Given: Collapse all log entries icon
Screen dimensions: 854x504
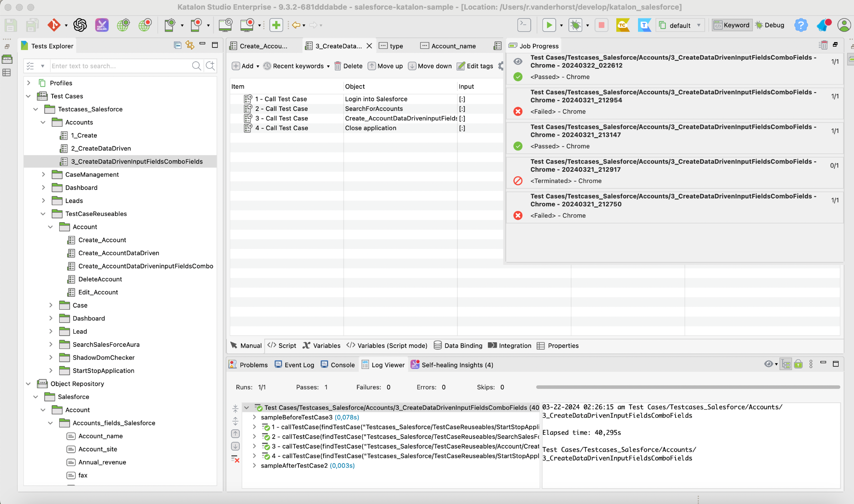Looking at the screenshot, I should 236,408.
